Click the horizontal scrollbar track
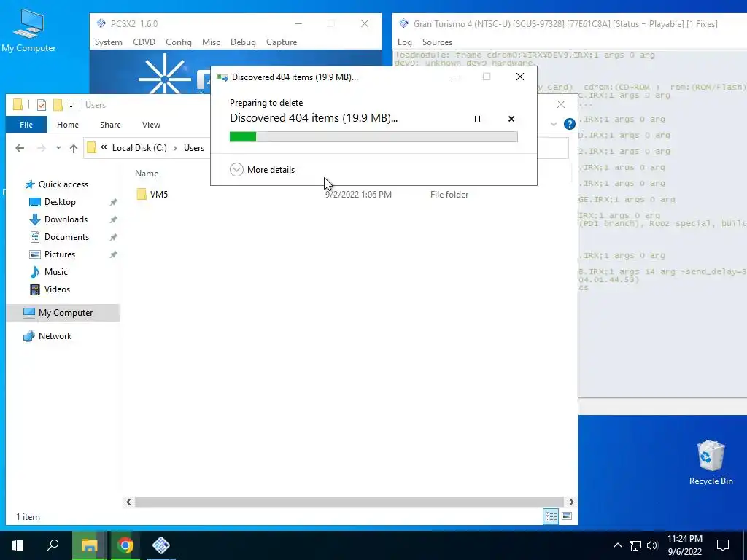The height and width of the screenshot is (560, 747). click(349, 502)
